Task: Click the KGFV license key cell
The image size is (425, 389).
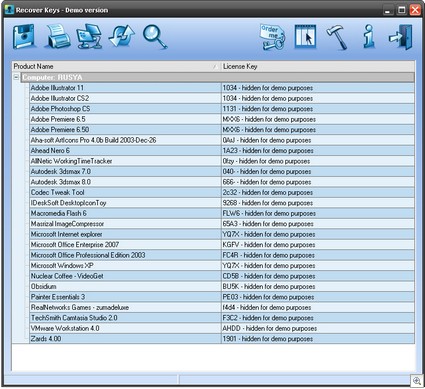Action: coord(318,245)
